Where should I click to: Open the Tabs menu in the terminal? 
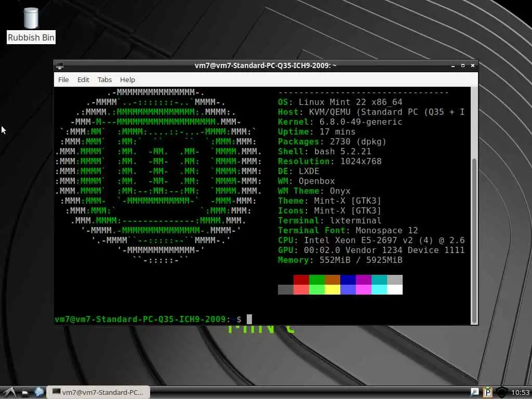(x=104, y=79)
